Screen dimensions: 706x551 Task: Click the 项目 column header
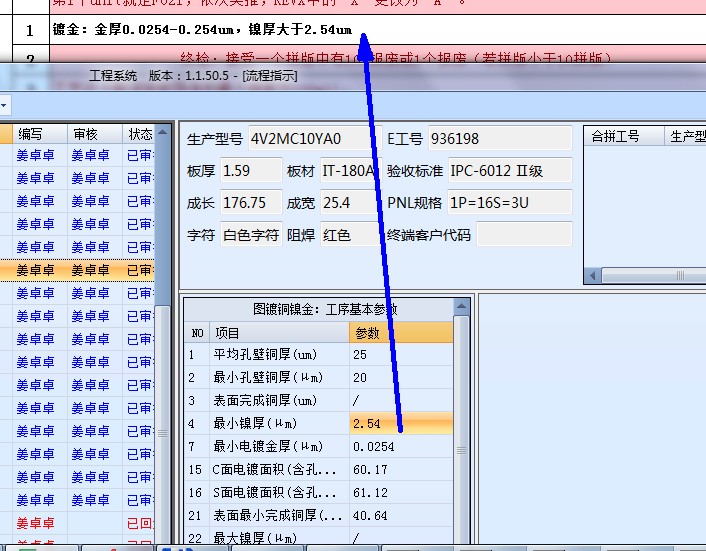(x=280, y=333)
